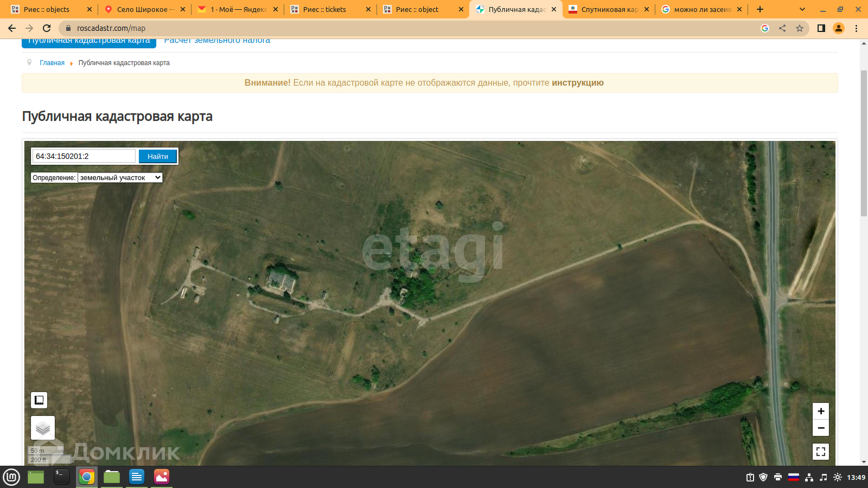The image size is (868, 488).
Task: Click the browser back arrow
Action: pyautogui.click(x=12, y=28)
